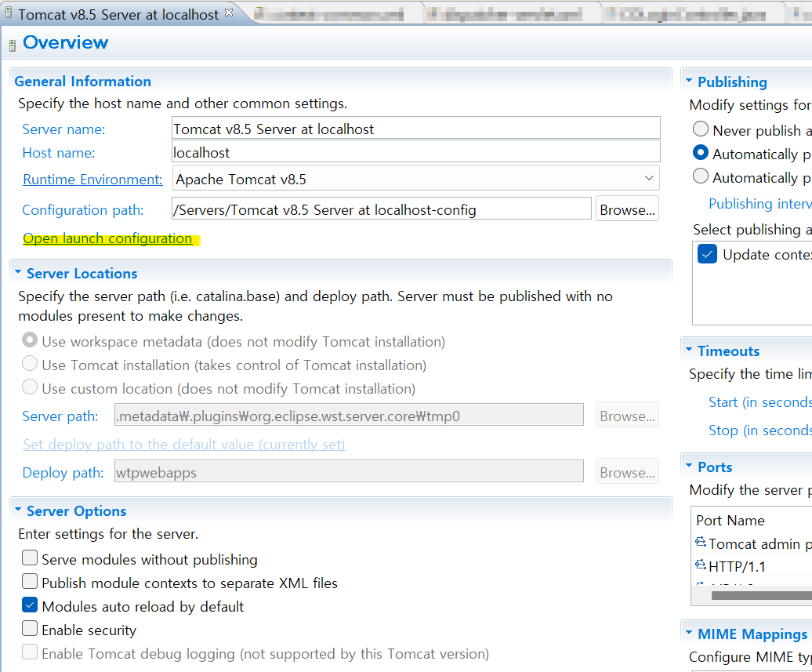This screenshot has height=672, width=812.
Task: Collapse the MIME Mappings section
Action: point(689,633)
